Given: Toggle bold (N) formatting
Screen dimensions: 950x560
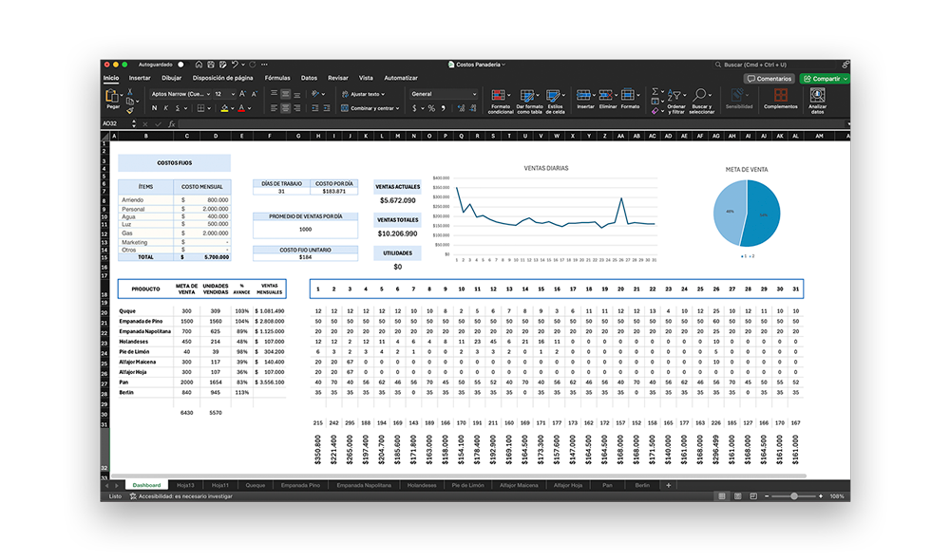Looking at the screenshot, I should [x=154, y=108].
